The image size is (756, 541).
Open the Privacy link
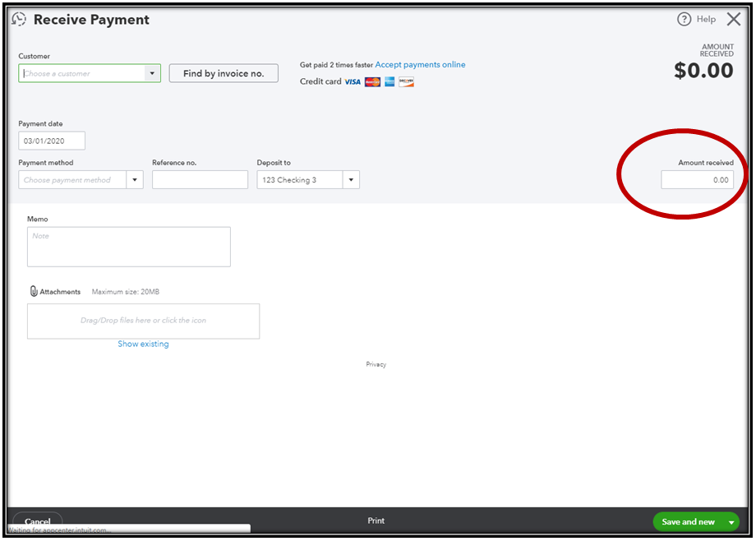[x=376, y=364]
